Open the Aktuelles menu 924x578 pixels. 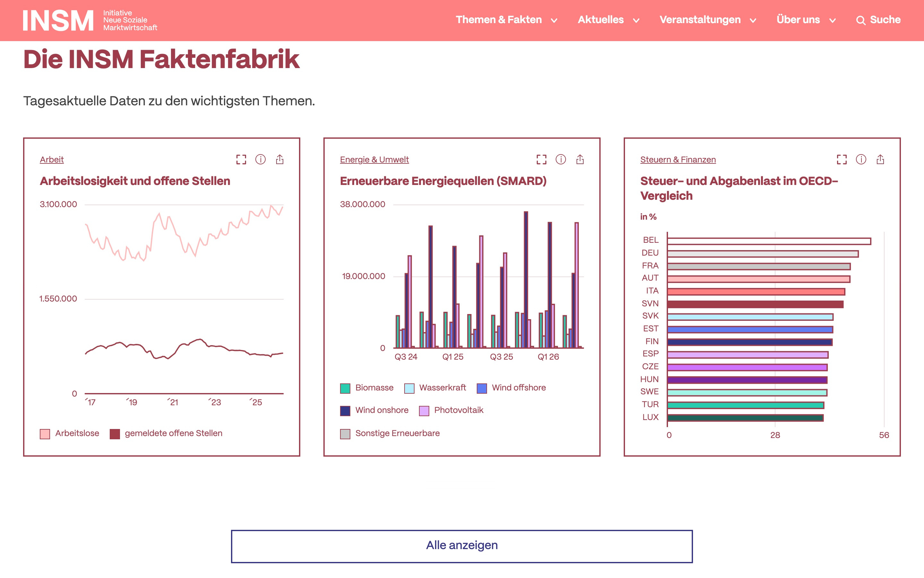tap(601, 20)
